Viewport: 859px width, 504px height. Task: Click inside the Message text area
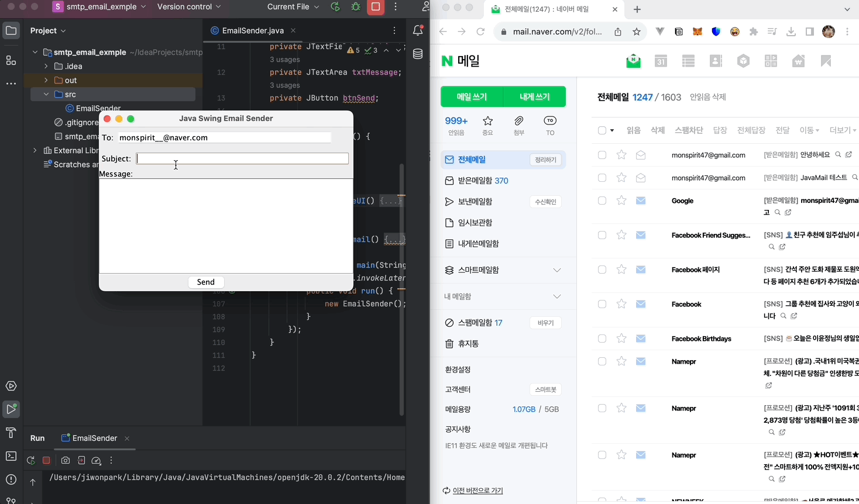click(226, 226)
